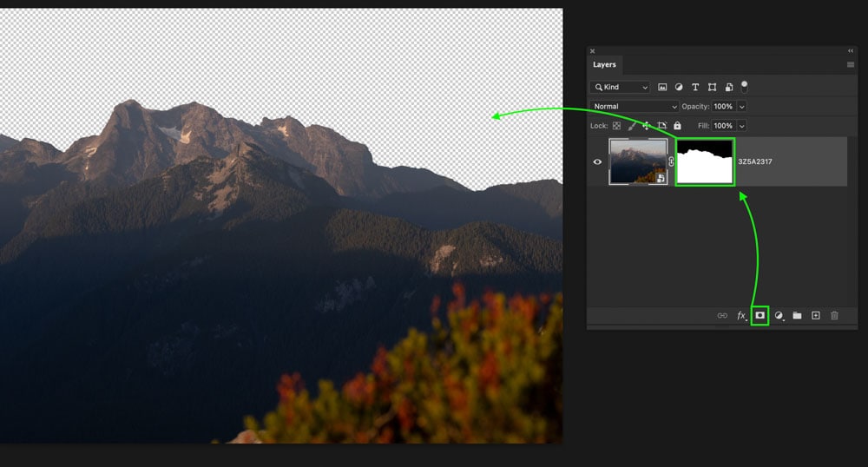
Task: Create new fill or adjustment layer icon
Action: tap(779, 315)
